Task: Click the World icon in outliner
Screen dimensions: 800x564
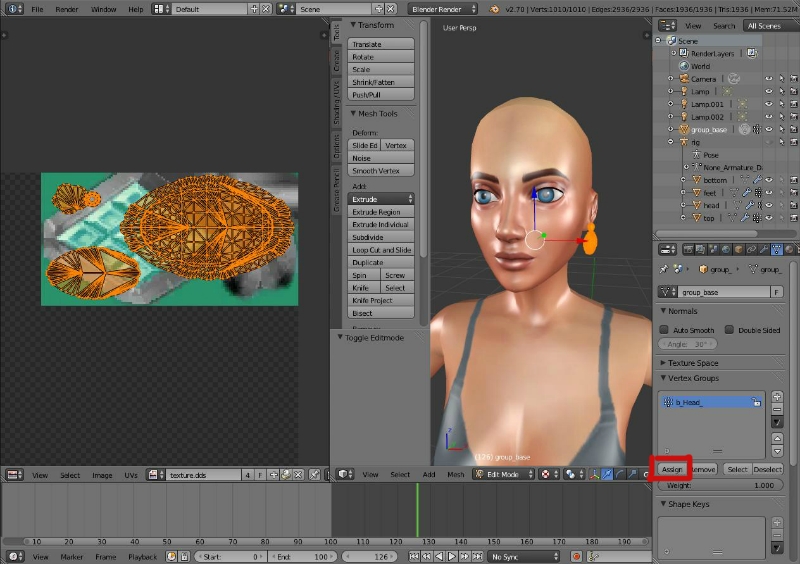Action: pos(683,66)
